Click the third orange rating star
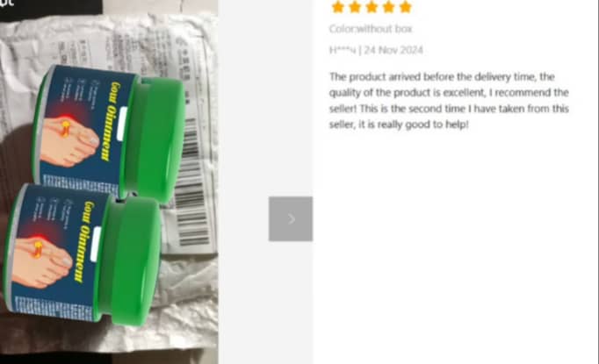This screenshot has height=364, width=599. click(x=372, y=7)
